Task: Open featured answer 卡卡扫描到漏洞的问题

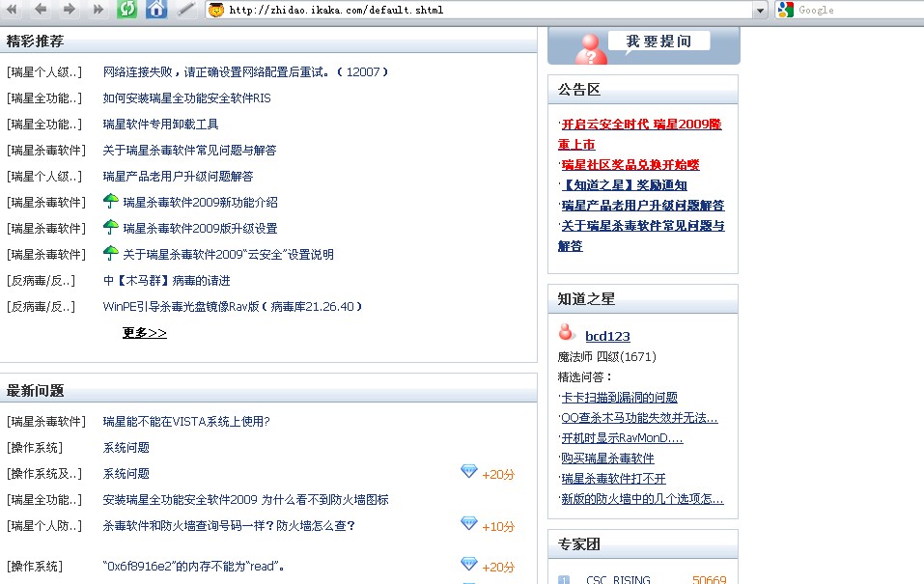Action: click(619, 397)
